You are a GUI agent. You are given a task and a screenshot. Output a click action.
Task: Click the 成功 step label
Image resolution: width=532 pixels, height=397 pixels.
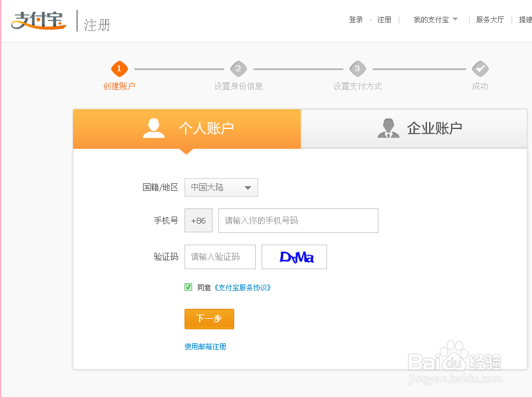pyautogui.click(x=480, y=86)
